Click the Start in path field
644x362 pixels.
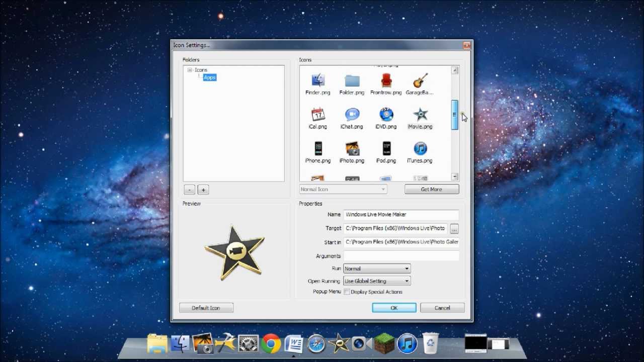coord(401,242)
